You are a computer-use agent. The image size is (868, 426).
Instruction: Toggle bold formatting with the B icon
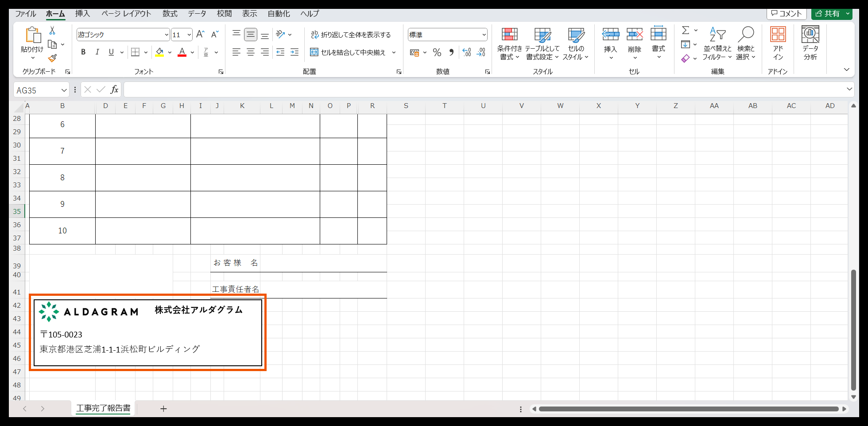coord(83,52)
